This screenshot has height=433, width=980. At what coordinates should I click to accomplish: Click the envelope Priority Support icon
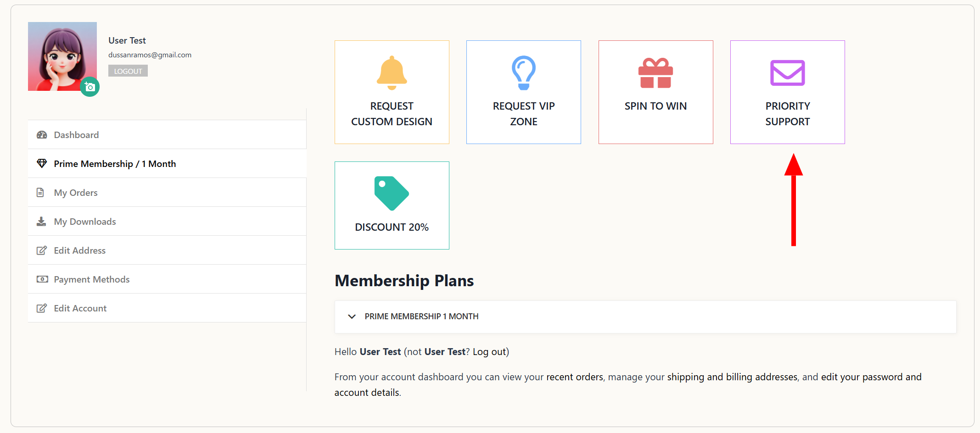click(x=787, y=73)
